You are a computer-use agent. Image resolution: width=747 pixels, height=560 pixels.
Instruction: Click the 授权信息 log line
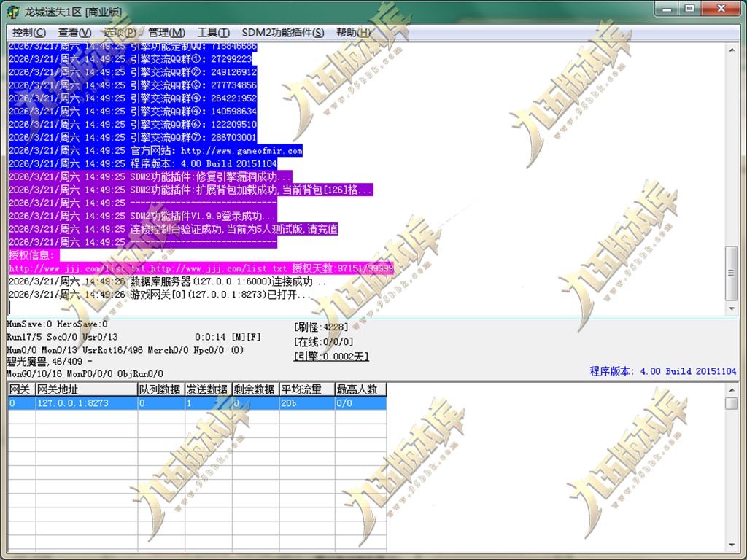click(x=33, y=255)
